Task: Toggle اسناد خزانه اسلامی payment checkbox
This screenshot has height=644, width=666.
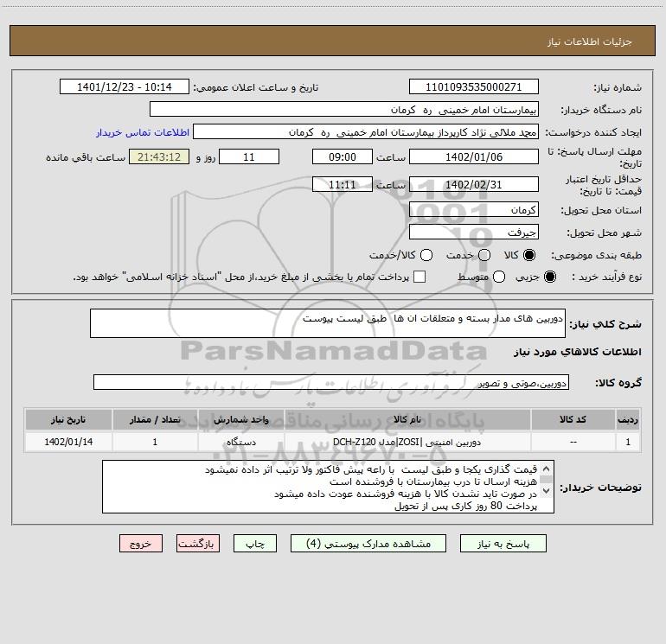Action: [x=419, y=277]
